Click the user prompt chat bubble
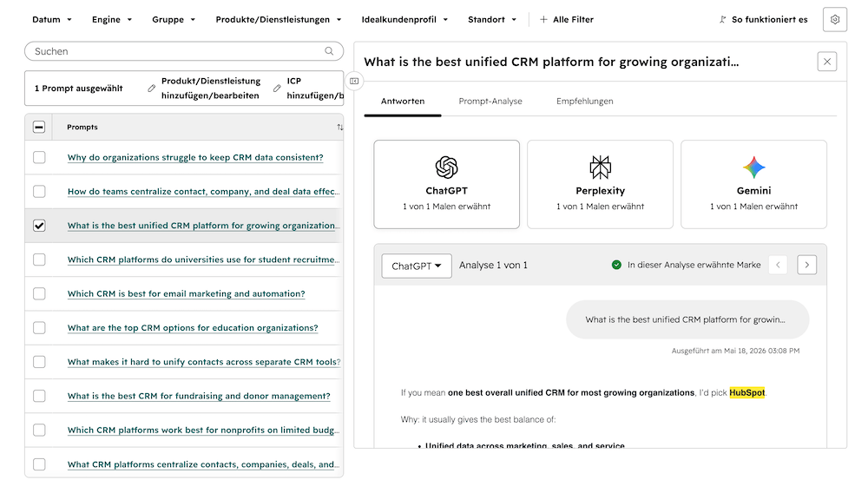This screenshot has width=868, height=493. click(687, 319)
